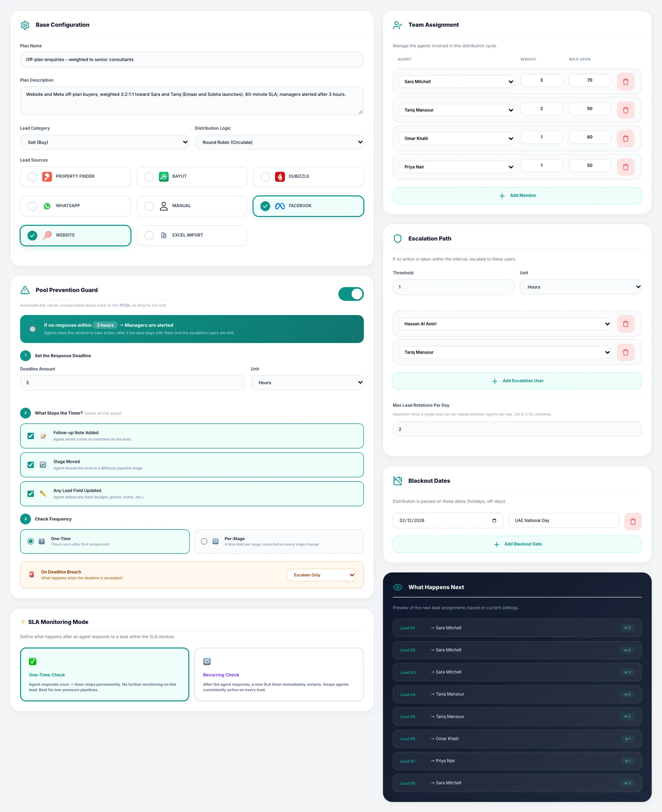Viewport: 662px width, 812px height.
Task: Click the Blackout Dates calendar icon
Action: (x=397, y=481)
